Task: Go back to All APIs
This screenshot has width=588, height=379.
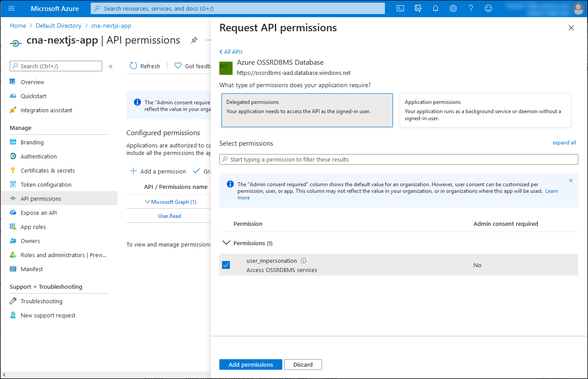Action: (231, 52)
